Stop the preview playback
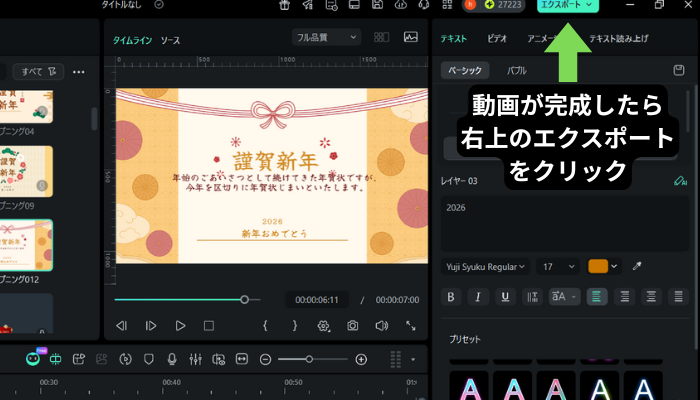Image resolution: width=700 pixels, height=400 pixels. point(209,326)
